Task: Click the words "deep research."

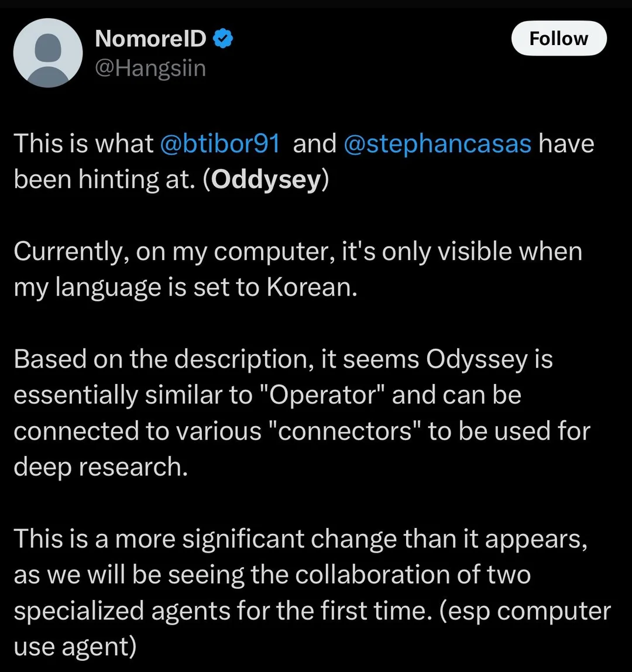Action: click(x=101, y=467)
